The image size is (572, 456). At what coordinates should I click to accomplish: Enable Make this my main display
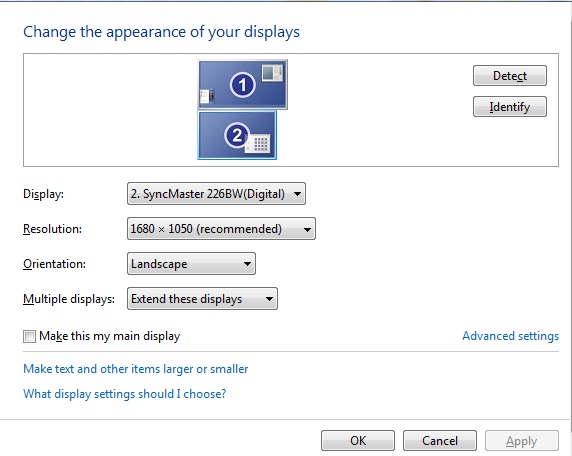pos(29,336)
